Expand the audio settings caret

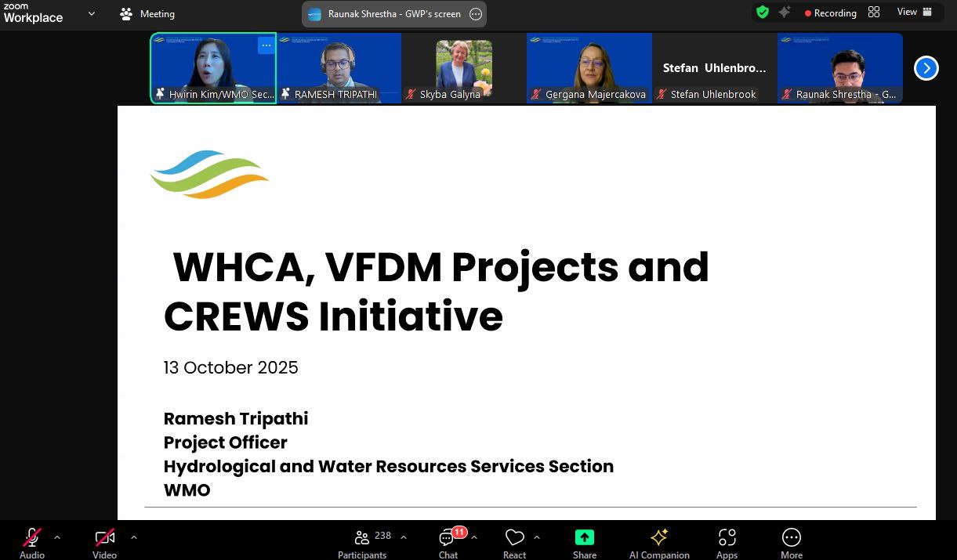[57, 537]
